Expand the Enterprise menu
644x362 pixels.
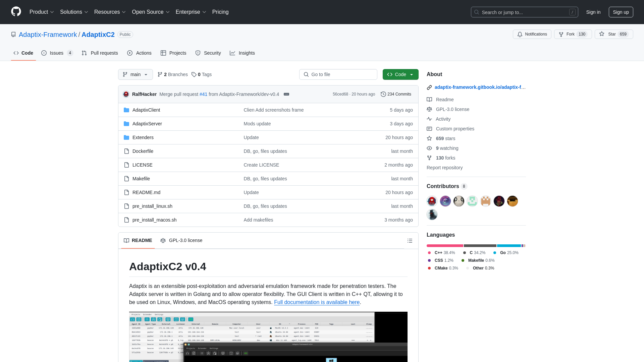(x=191, y=12)
